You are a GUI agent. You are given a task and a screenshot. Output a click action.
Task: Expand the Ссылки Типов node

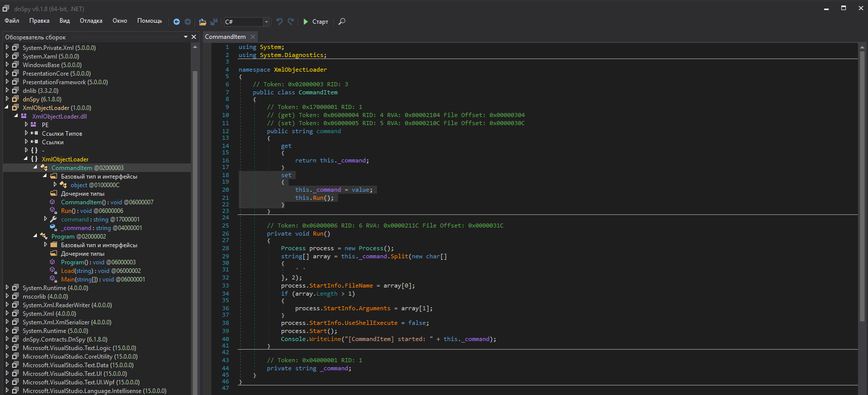[26, 133]
